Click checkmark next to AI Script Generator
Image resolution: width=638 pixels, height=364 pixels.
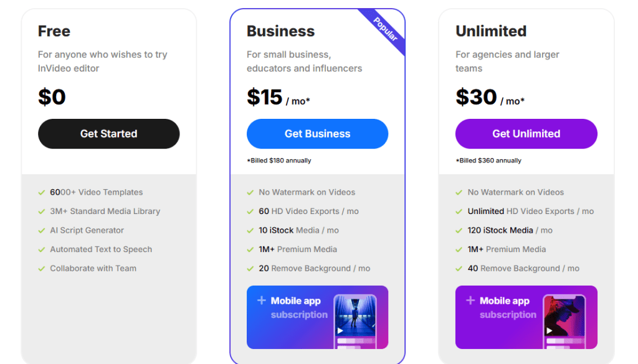(42, 231)
